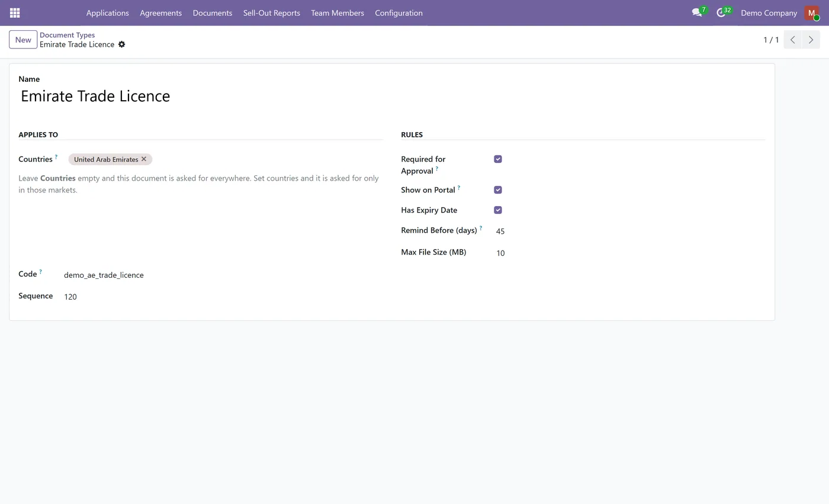The image size is (829, 504).
Task: Open the user avatar menu
Action: (811, 13)
